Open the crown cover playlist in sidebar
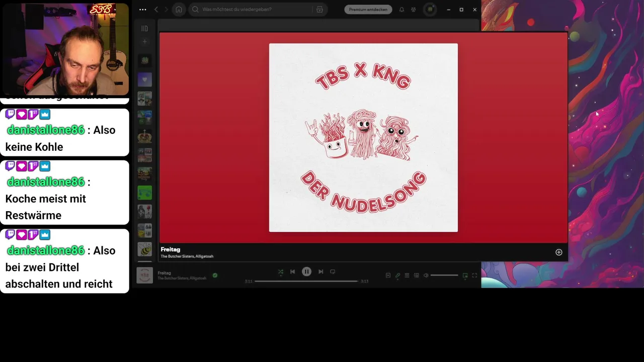This screenshot has width=644, height=362. pyautogui.click(x=145, y=136)
